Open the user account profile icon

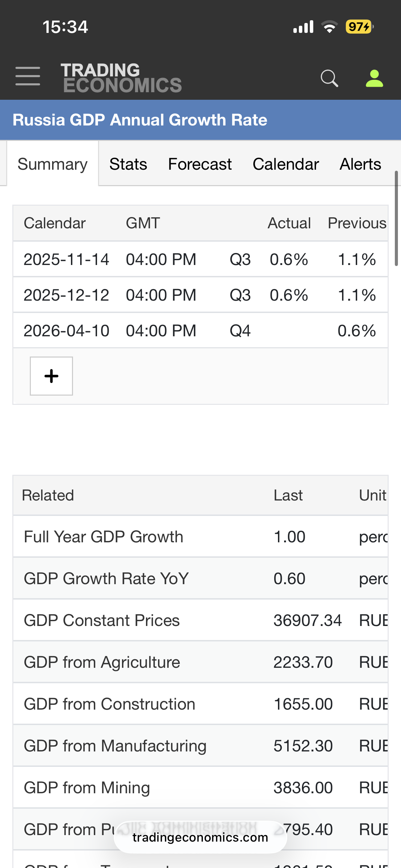click(374, 78)
